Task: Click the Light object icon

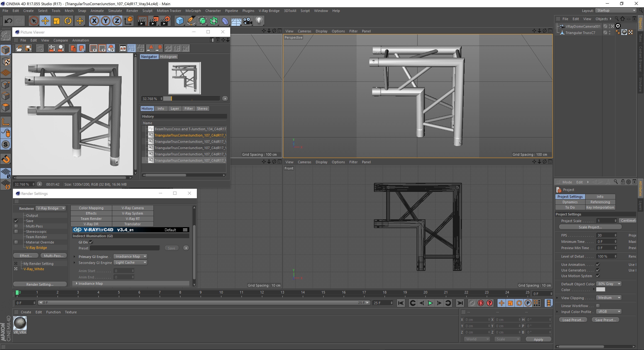Action: pos(259,21)
